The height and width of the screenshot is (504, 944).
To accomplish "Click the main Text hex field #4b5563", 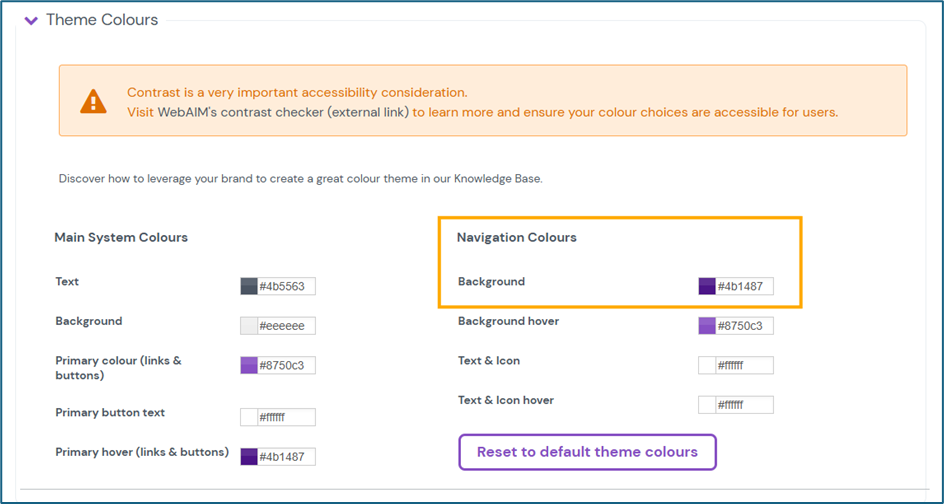I will (286, 287).
